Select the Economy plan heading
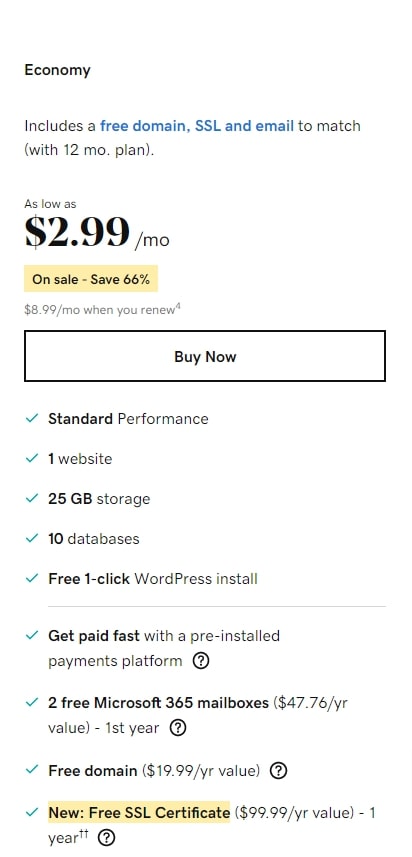Viewport: 412px width, 857px height. [57, 70]
